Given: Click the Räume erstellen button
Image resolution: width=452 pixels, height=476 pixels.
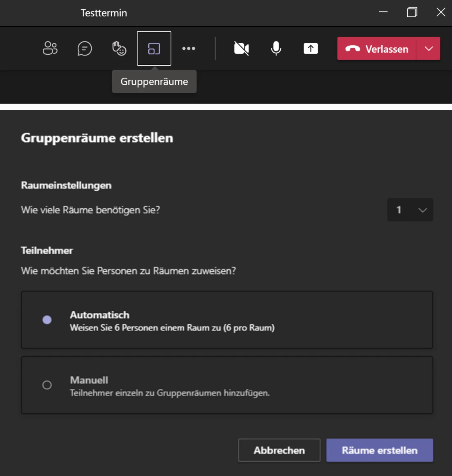Looking at the screenshot, I should pyautogui.click(x=379, y=450).
